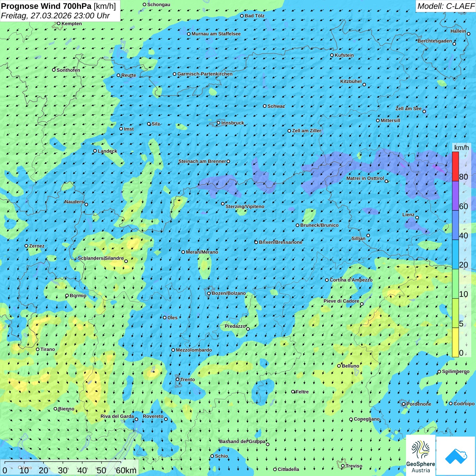The width and height of the screenshot is (476, 476).
Task: Click the 'Mezzolombardo' label
Action: [194, 350]
